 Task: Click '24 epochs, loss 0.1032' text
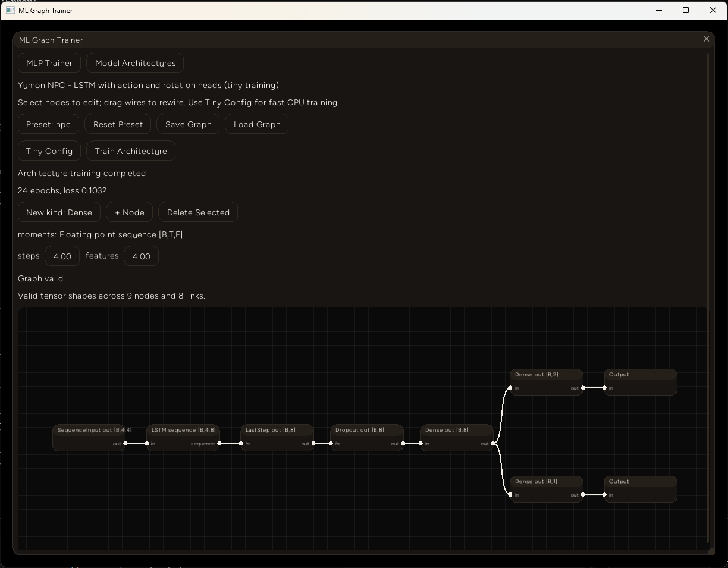pyautogui.click(x=62, y=190)
